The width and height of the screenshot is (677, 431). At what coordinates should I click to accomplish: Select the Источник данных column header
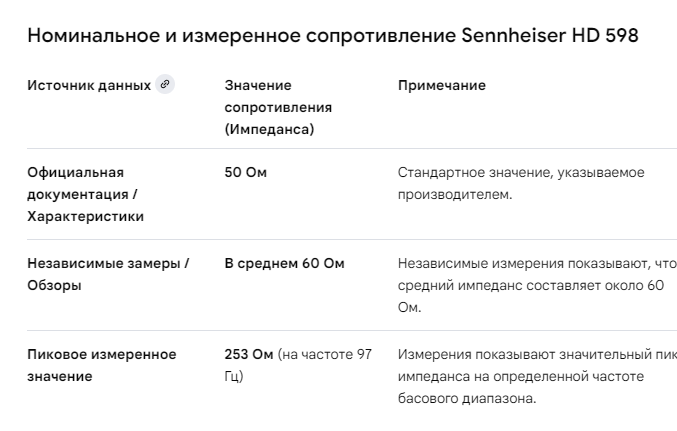88,86
